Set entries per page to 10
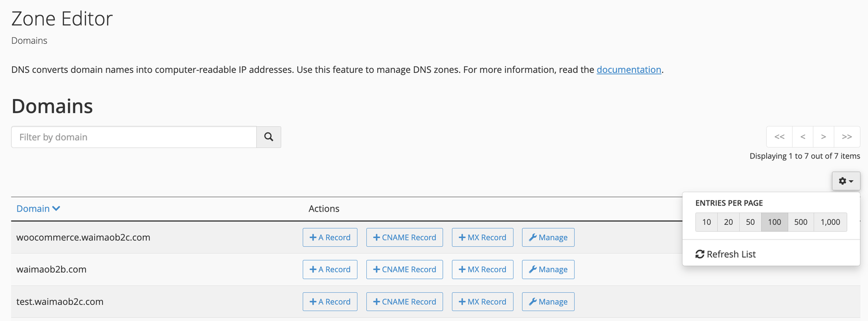 tap(706, 222)
